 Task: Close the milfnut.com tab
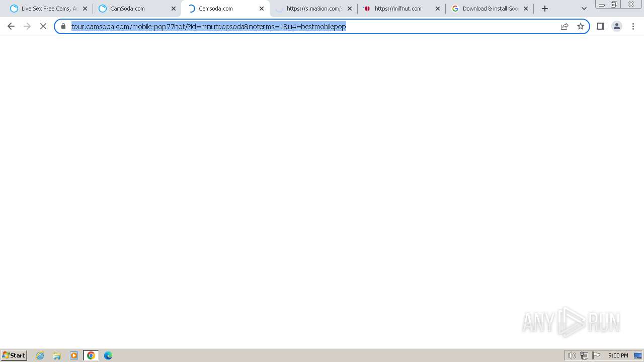click(438, 9)
